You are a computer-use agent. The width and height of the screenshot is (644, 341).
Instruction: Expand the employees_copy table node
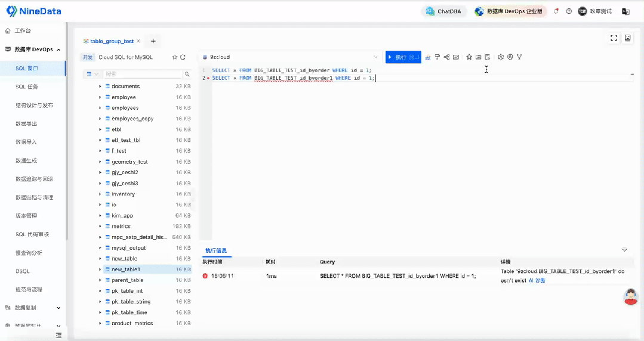100,119
